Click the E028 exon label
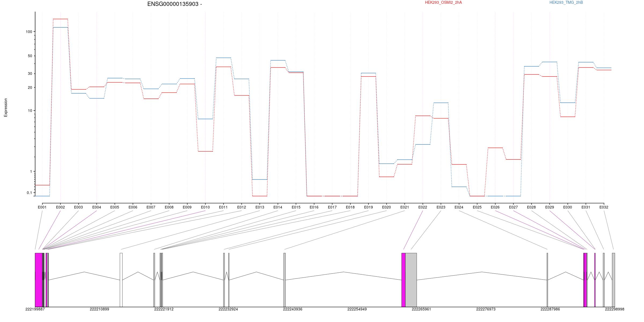 pyautogui.click(x=531, y=207)
